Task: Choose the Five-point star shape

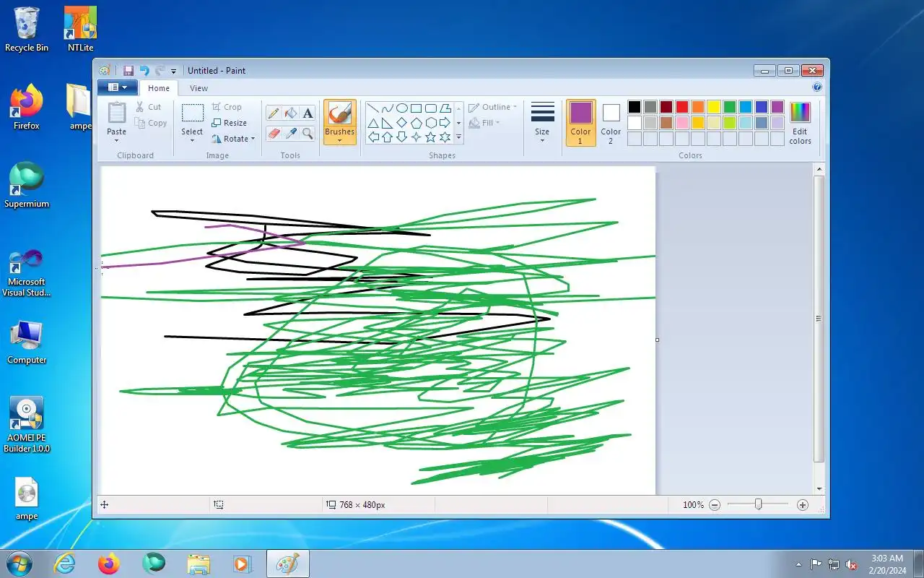Action: 431,137
